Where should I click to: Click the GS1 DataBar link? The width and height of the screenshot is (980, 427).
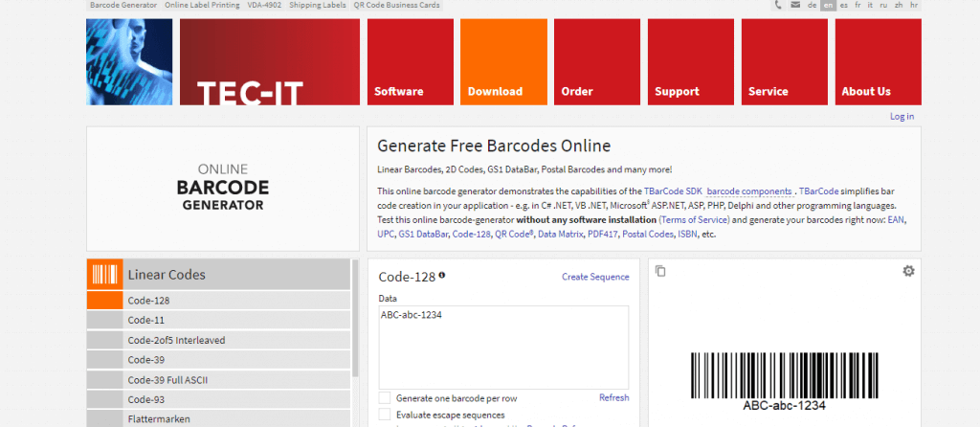(423, 235)
